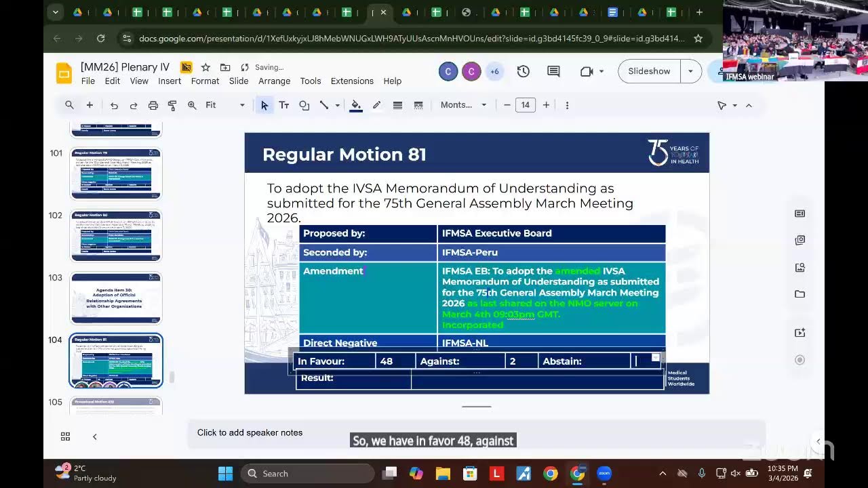Hide the menus with chevron up

click(x=749, y=105)
